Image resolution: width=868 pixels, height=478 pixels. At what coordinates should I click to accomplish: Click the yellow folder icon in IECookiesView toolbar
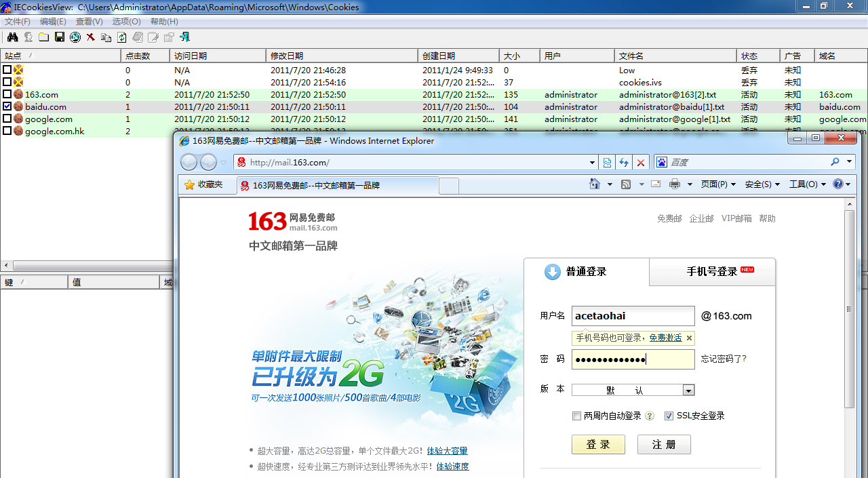click(x=43, y=37)
